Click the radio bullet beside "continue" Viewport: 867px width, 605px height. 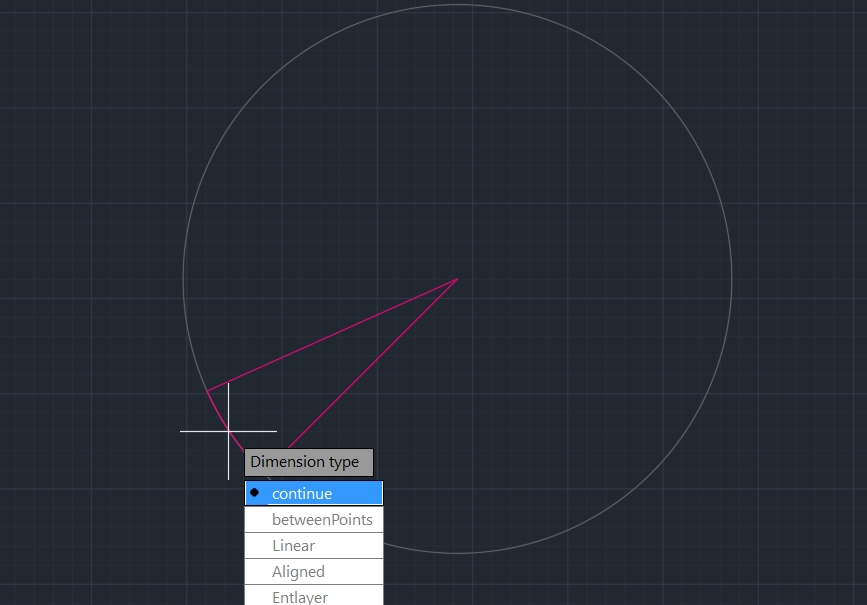click(254, 492)
